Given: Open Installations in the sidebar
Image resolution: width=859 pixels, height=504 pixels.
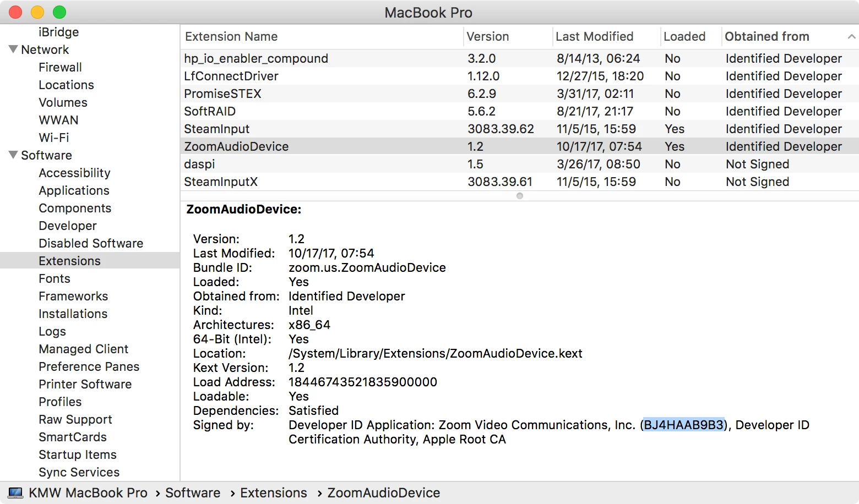Looking at the screenshot, I should [73, 314].
